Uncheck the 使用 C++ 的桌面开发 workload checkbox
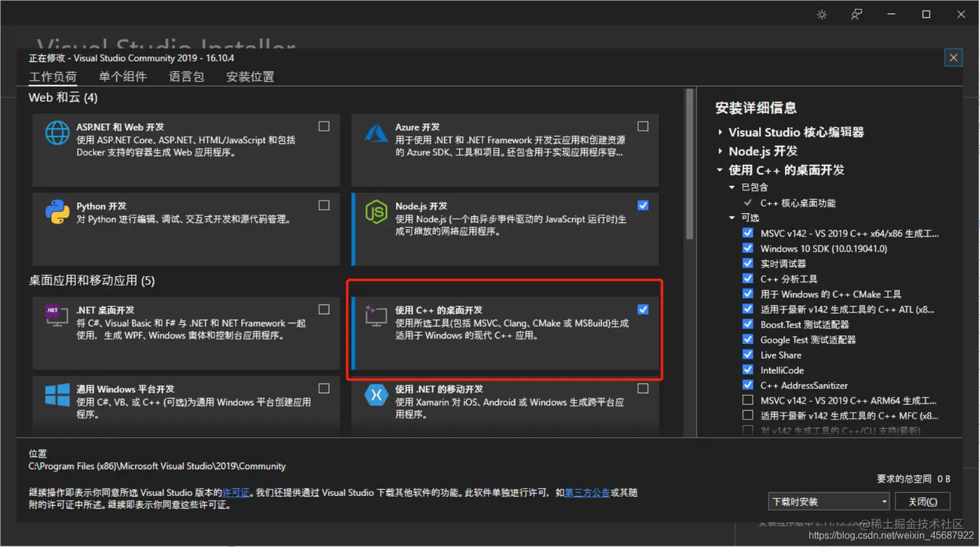980x547 pixels. pyautogui.click(x=643, y=310)
